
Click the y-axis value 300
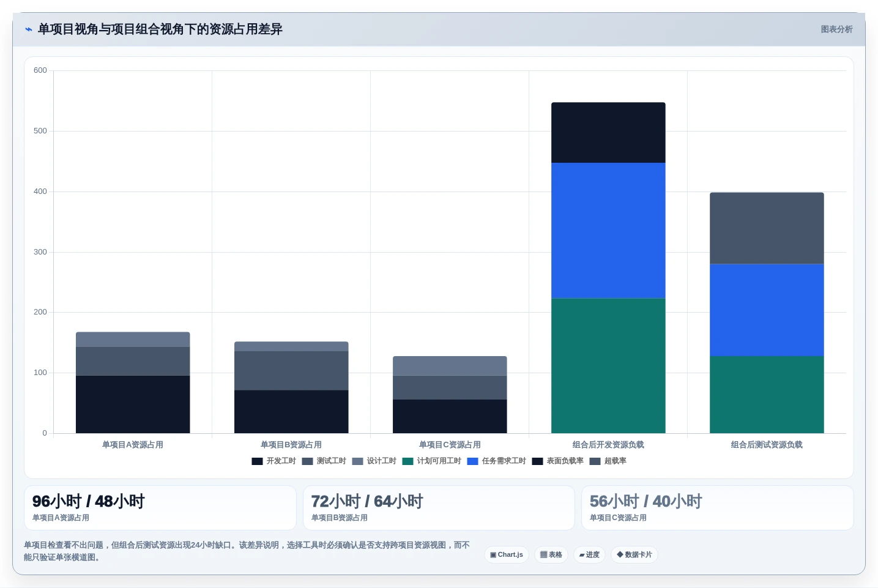click(40, 252)
